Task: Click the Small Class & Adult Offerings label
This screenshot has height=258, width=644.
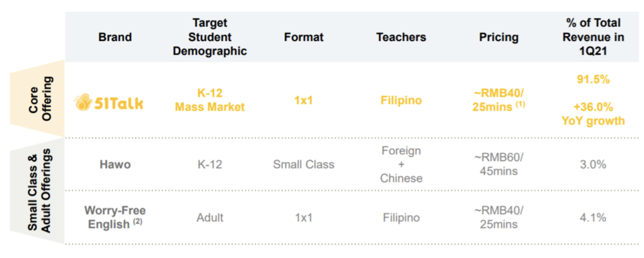Action: pos(39,190)
